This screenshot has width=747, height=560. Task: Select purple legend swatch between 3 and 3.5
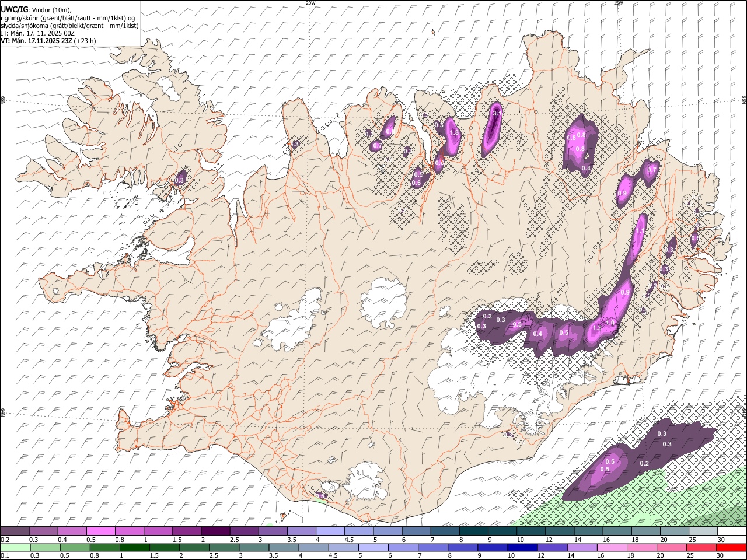(x=273, y=531)
